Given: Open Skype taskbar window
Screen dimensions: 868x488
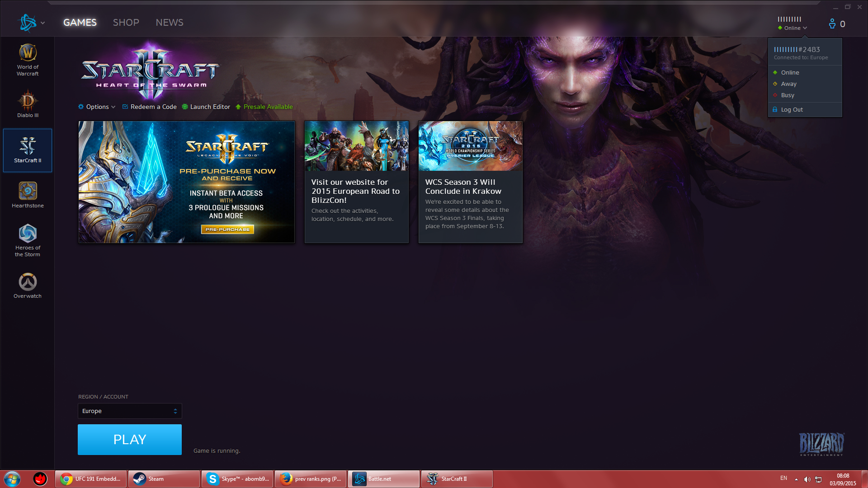Looking at the screenshot, I should (237, 479).
